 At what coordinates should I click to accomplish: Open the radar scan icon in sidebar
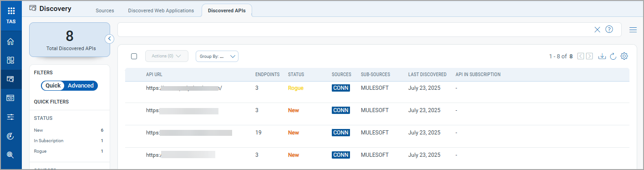point(11,136)
